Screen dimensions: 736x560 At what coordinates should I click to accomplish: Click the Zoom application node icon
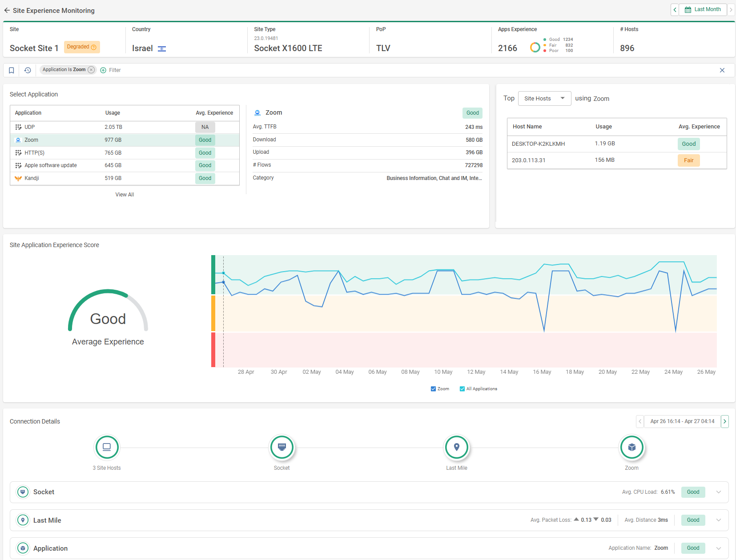click(x=632, y=447)
